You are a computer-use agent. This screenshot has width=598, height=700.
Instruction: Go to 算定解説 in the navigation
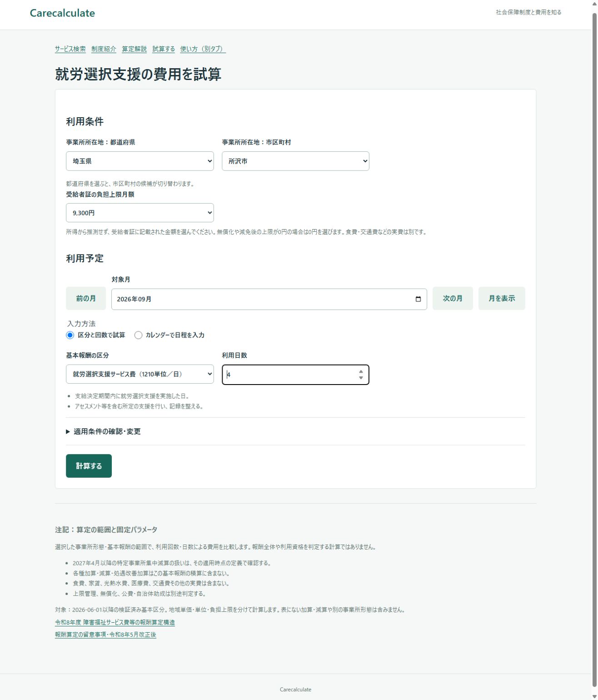click(134, 49)
